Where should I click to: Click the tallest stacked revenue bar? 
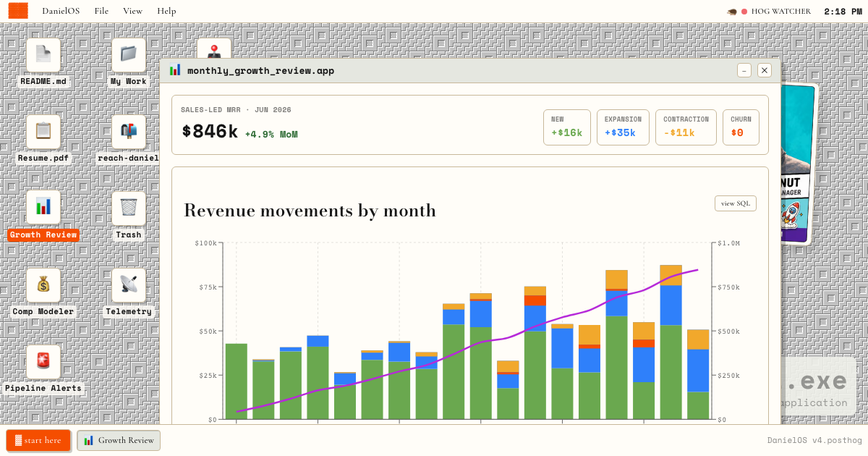point(671,342)
